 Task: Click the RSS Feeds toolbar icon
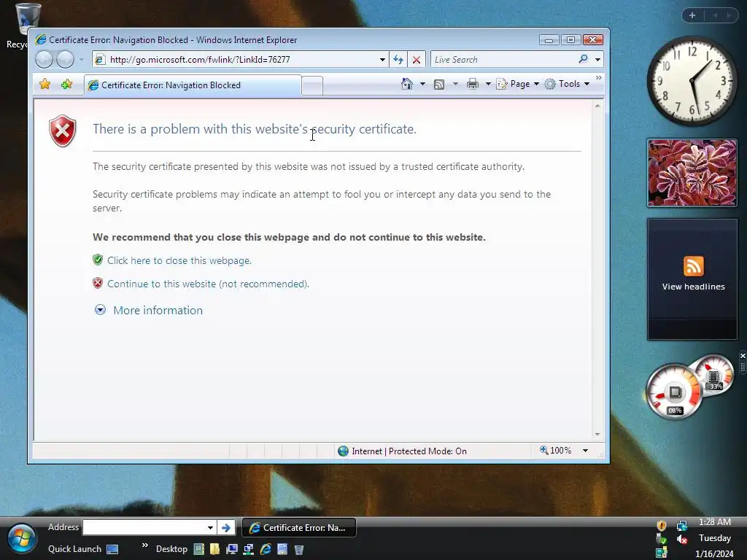click(x=439, y=85)
